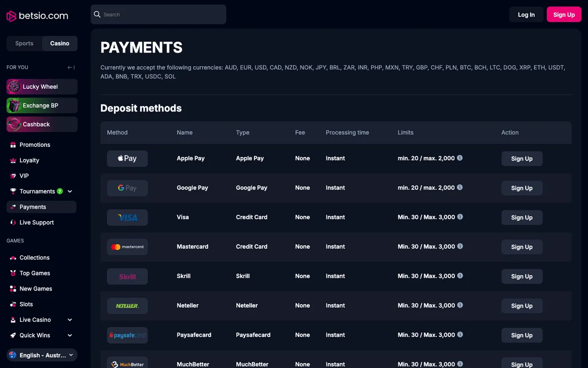
Task: Click the Payments icon in sidebar
Action: pyautogui.click(x=13, y=207)
